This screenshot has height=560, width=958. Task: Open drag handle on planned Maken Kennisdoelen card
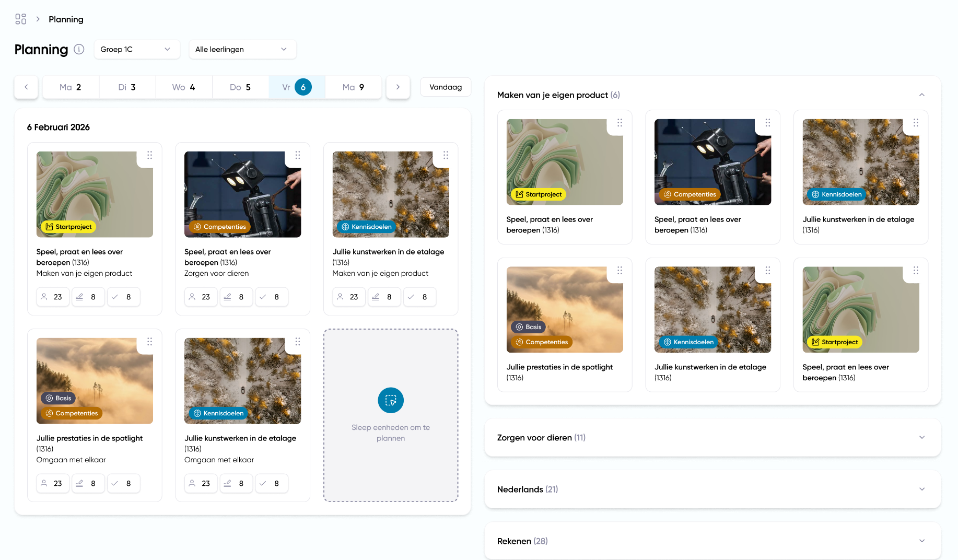[x=446, y=155]
